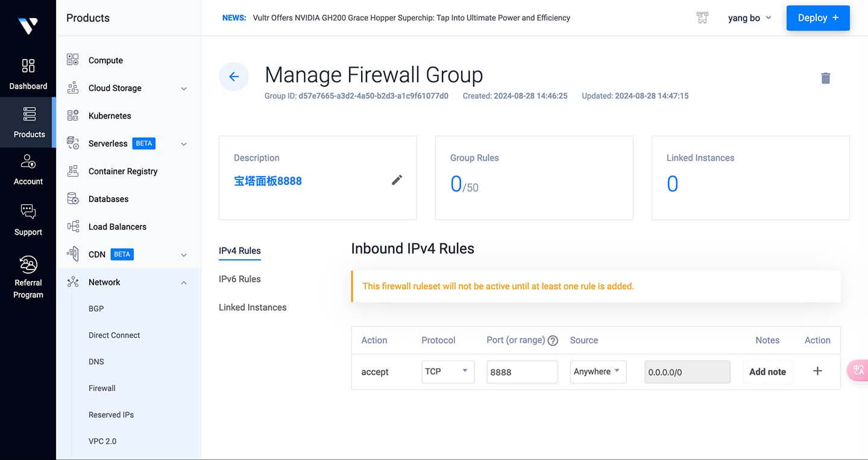Edit description with the pencil icon
Screen dimensions: 868x460
pyautogui.click(x=397, y=180)
